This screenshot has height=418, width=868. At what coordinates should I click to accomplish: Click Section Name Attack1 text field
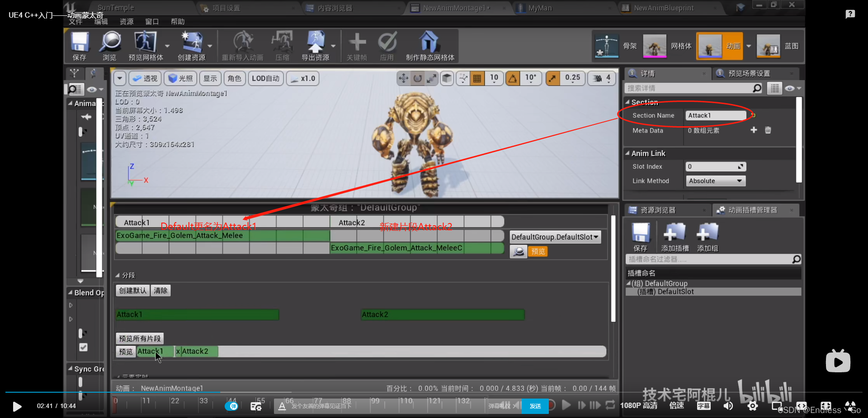point(716,115)
